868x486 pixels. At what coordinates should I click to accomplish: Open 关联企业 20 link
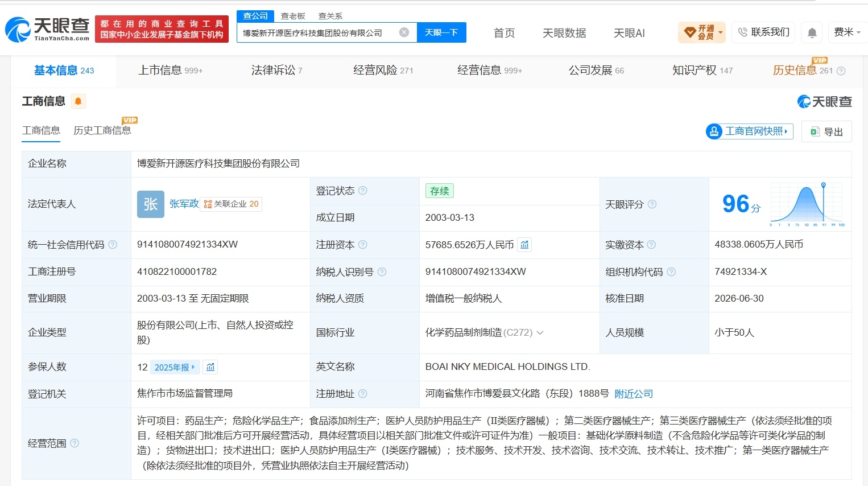pyautogui.click(x=231, y=204)
